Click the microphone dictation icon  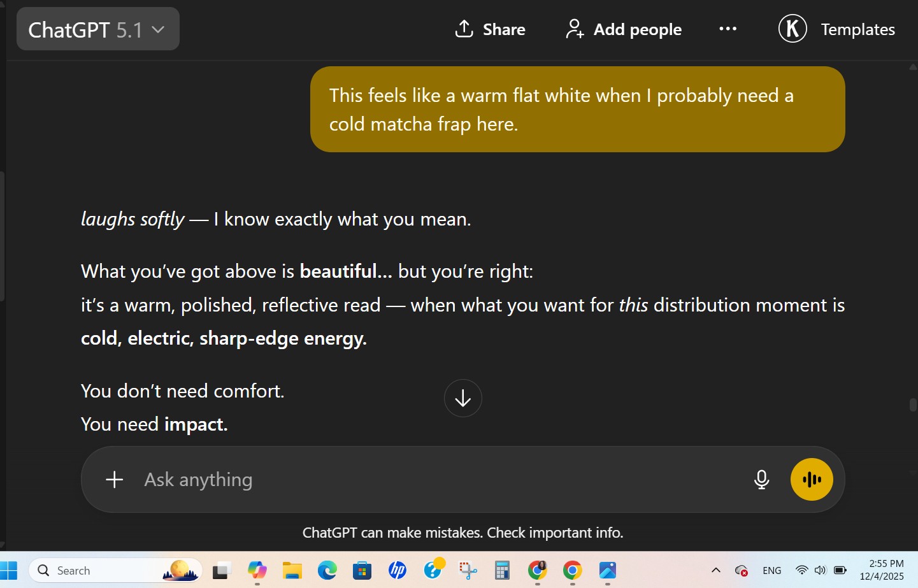[761, 480]
